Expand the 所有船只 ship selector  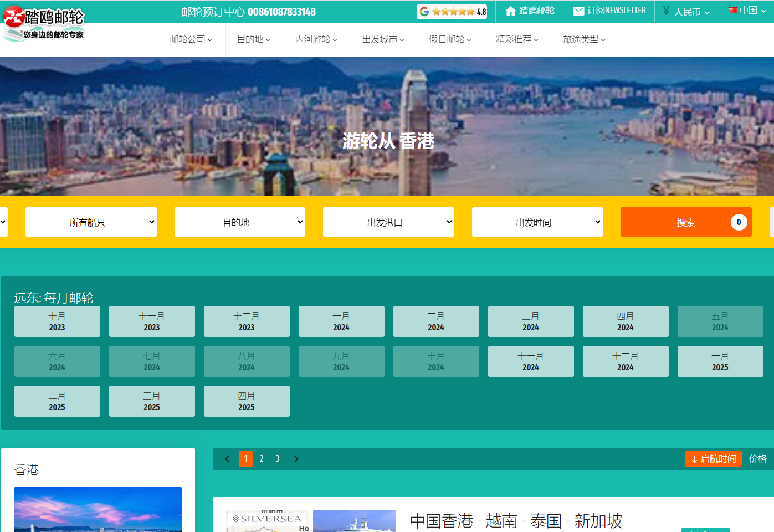click(x=91, y=222)
